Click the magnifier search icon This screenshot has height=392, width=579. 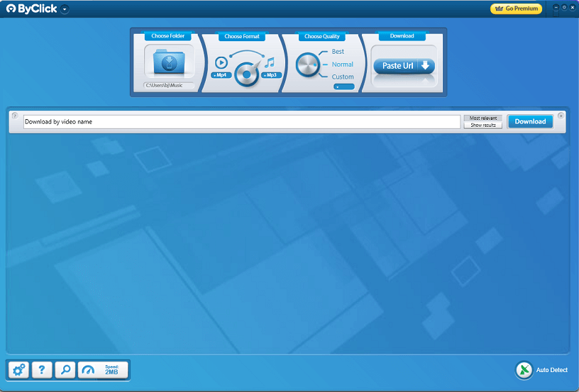(65, 369)
